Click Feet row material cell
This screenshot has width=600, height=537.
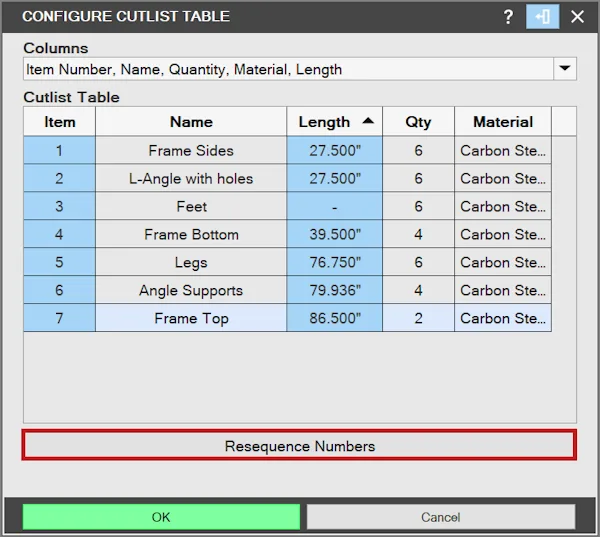[503, 206]
